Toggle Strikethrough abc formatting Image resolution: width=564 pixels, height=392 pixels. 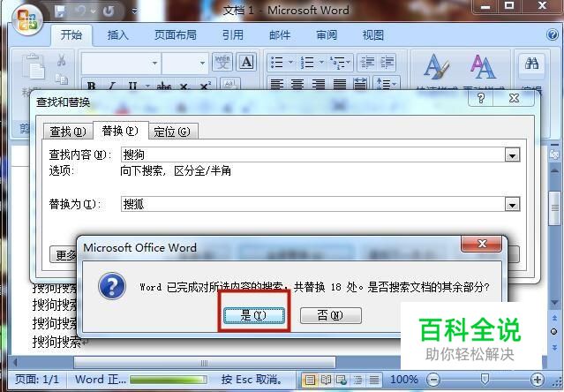click(x=163, y=86)
